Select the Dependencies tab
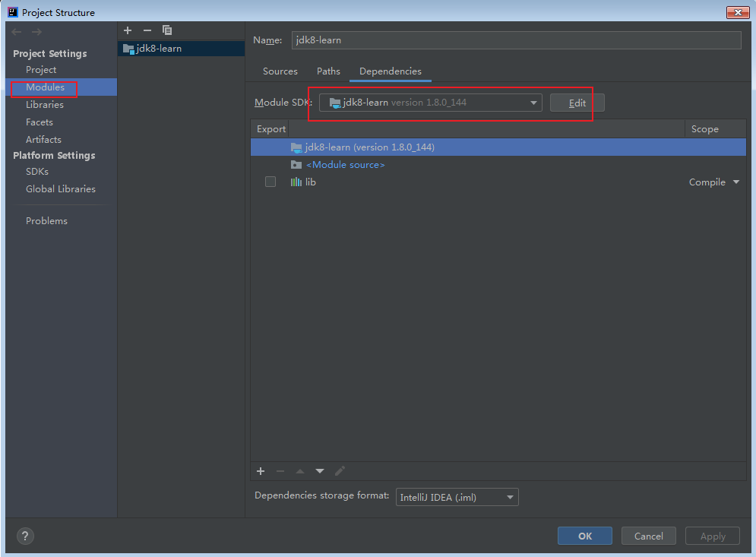756x557 pixels. coord(391,71)
